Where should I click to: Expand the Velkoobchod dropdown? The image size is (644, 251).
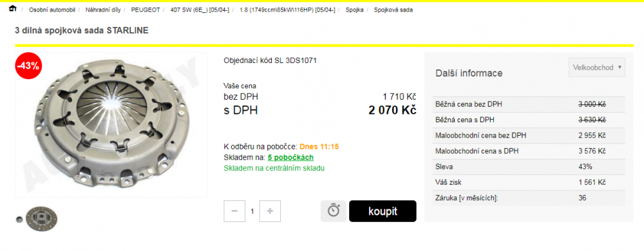[597, 68]
